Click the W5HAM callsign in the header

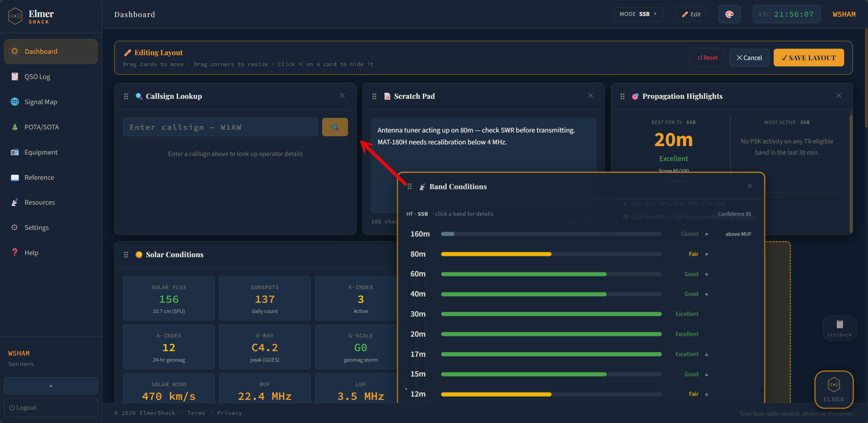[x=844, y=14]
